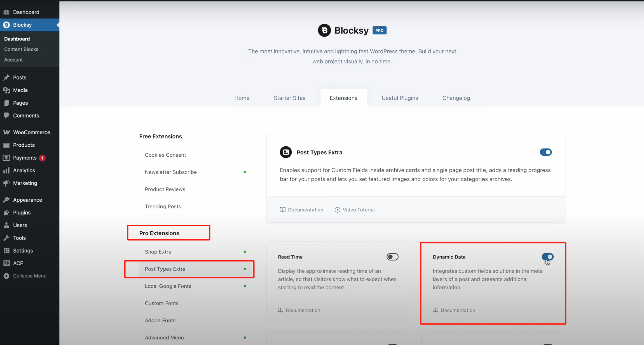Click the Tools wrench icon
Screen dimensions: 644x345
coord(6,238)
